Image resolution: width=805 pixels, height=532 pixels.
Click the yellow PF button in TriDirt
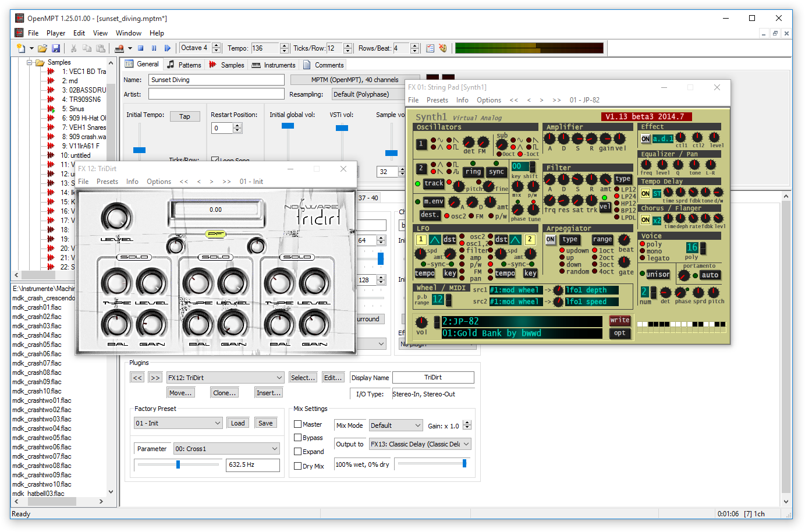click(x=215, y=234)
